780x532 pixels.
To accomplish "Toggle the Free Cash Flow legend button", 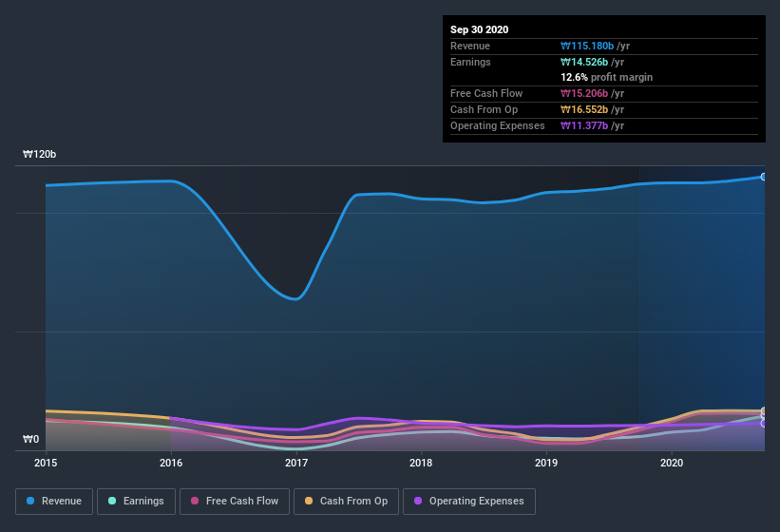I will pyautogui.click(x=235, y=502).
